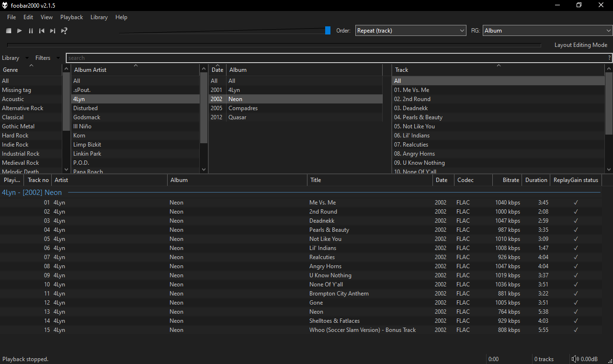This screenshot has width=613, height=364.
Task: Click the Duration column header
Action: [x=536, y=180]
